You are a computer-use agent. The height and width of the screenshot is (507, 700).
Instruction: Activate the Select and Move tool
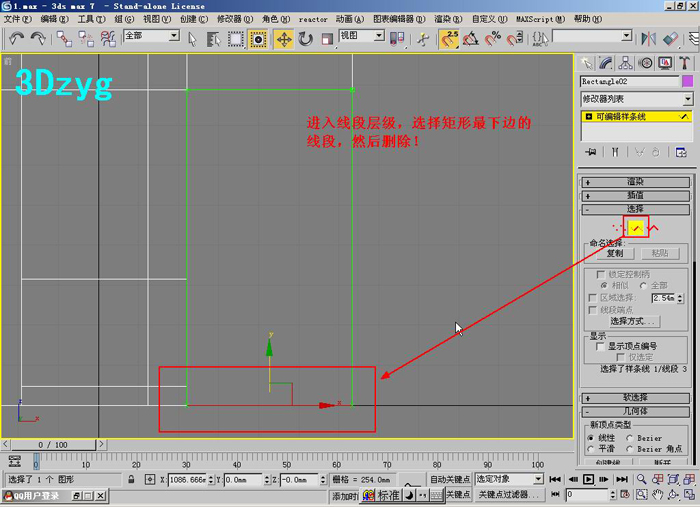click(x=284, y=39)
